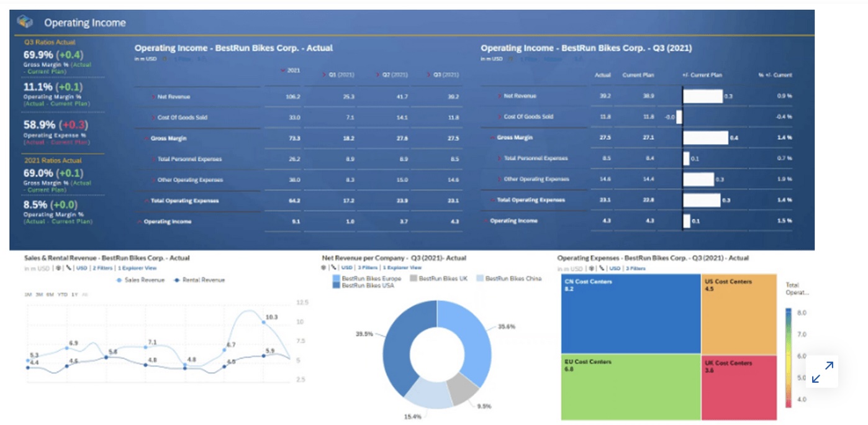868x425 pixels.
Task: Click pencil icon under Net Revenue per Company title
Action: (333, 268)
